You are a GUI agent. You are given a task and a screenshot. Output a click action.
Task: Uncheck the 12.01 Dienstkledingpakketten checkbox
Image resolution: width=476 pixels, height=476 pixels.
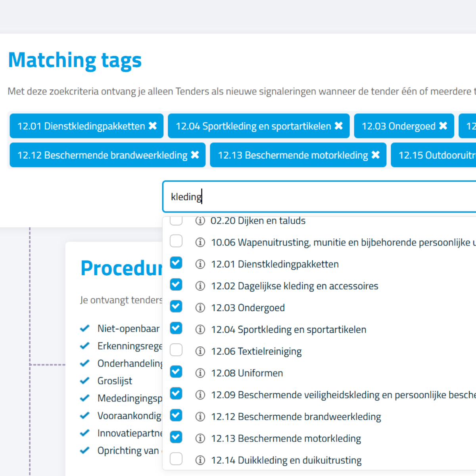click(176, 263)
